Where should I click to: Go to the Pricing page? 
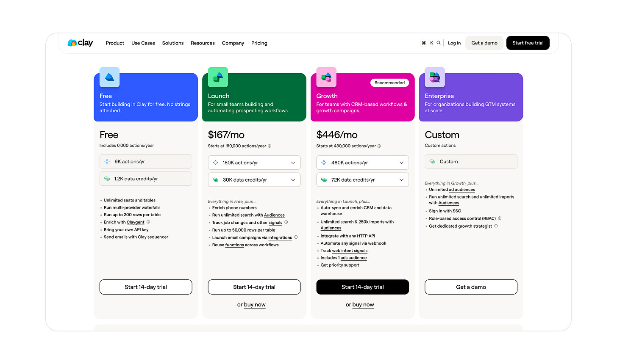pyautogui.click(x=259, y=43)
